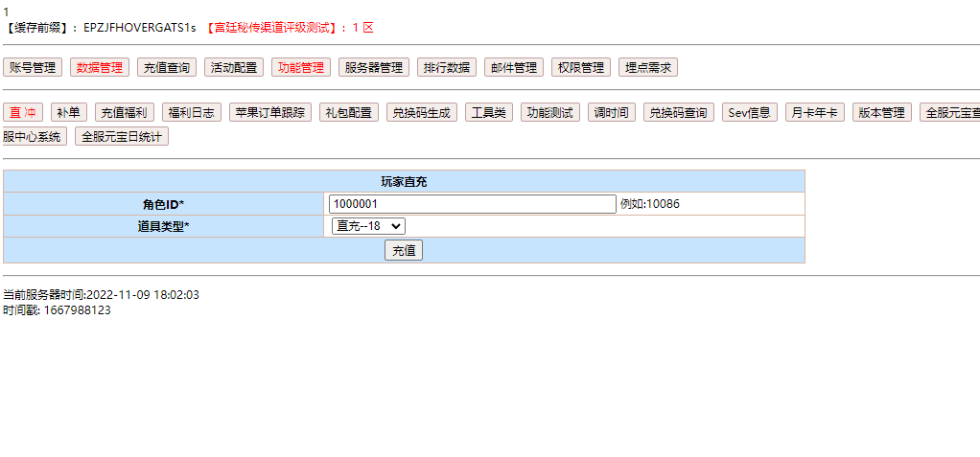The height and width of the screenshot is (457, 980).
Task: Open the 调时间 tool
Action: (x=611, y=113)
